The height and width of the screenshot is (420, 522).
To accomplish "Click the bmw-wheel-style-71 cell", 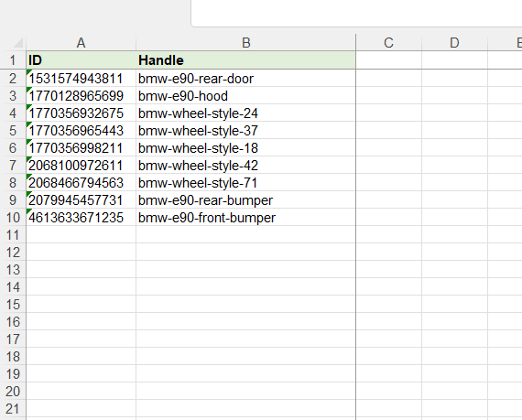I will [245, 183].
